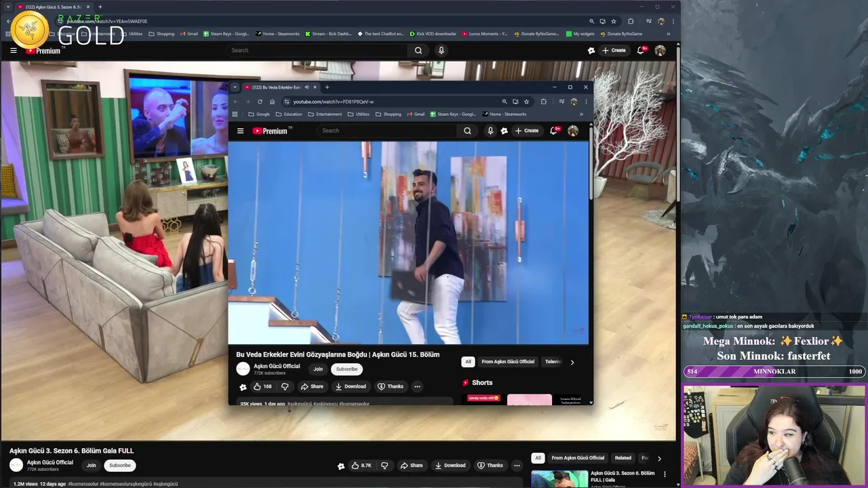
Task: Go to home page in front browser toolbar
Action: coord(272,102)
